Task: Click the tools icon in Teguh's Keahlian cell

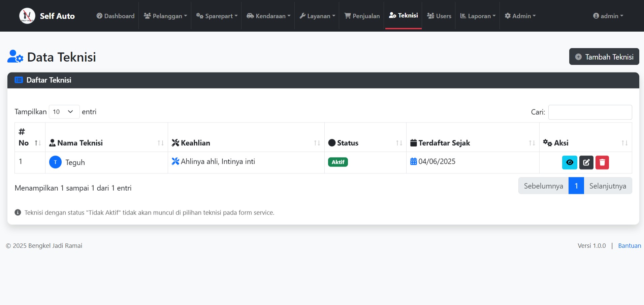Action: (x=175, y=161)
